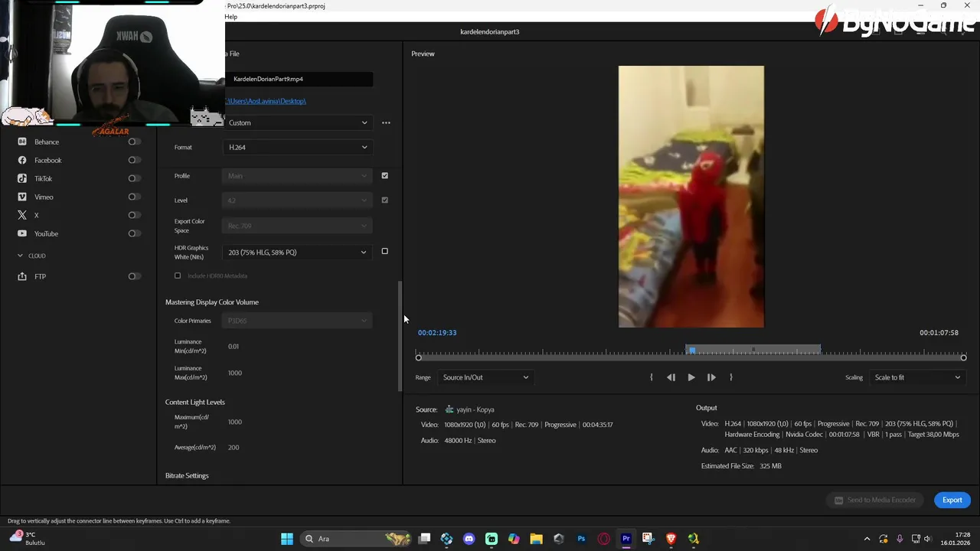Click Average light level value 200
This screenshot has height=551, width=980.
tap(234, 447)
